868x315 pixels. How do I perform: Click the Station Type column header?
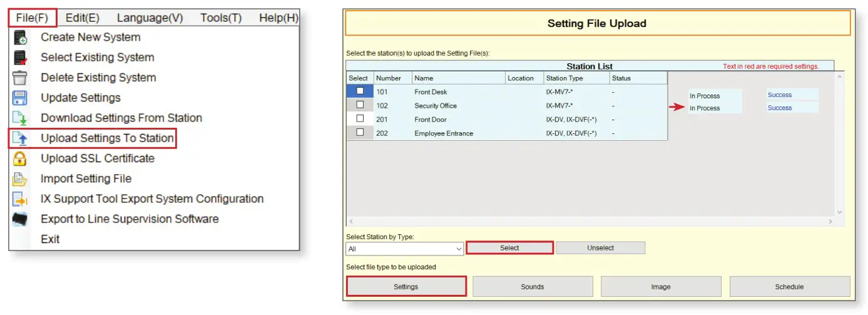576,78
